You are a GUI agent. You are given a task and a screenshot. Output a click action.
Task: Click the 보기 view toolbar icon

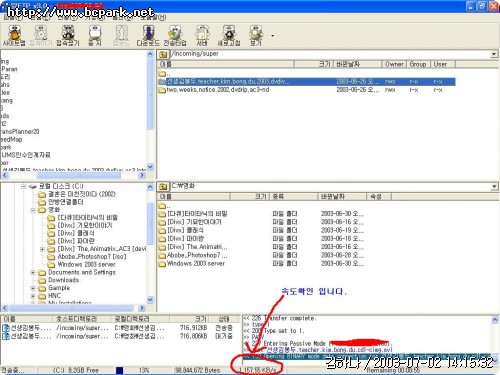[256, 35]
